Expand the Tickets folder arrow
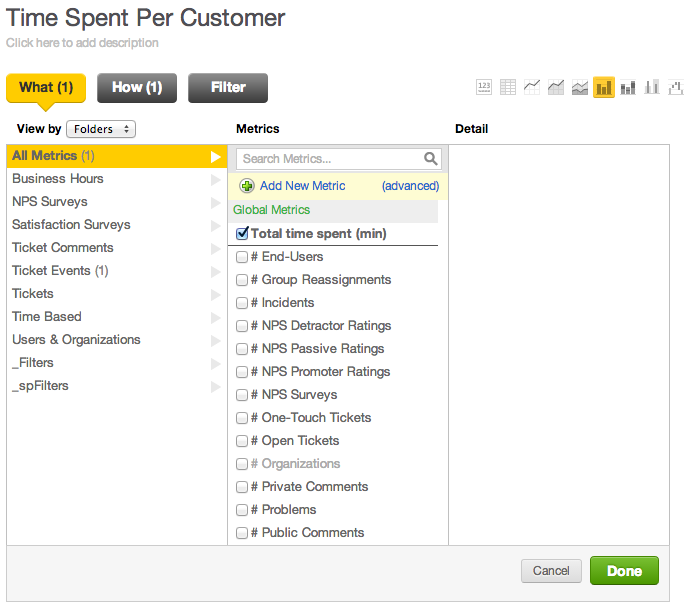688x608 pixels. [x=215, y=294]
